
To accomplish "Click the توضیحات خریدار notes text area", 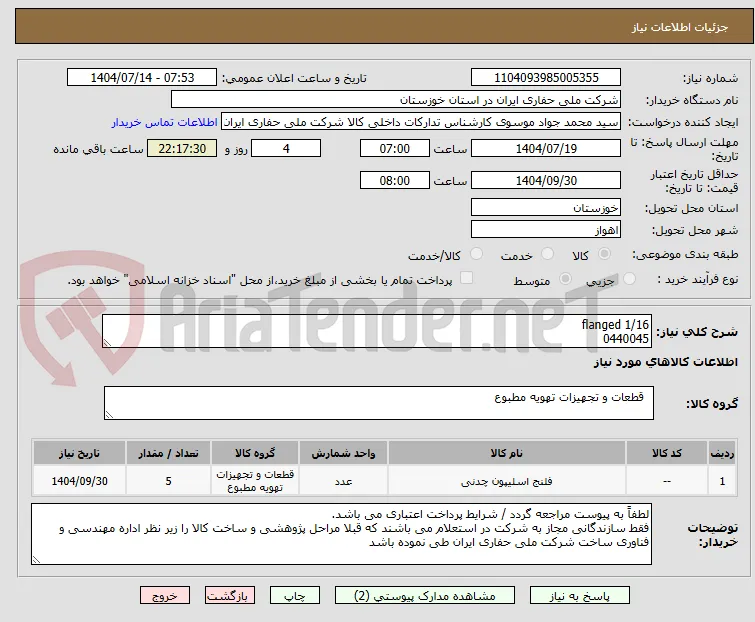I will pos(341,534).
